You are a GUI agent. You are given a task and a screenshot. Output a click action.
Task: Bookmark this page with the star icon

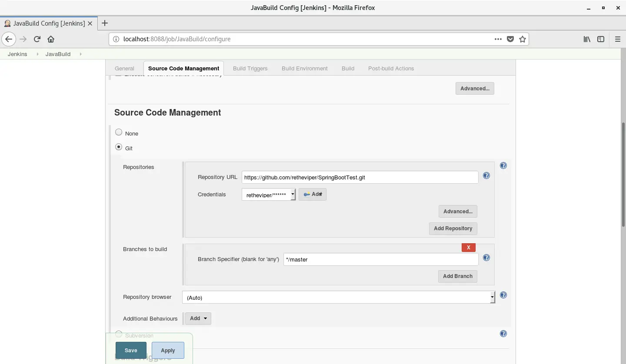point(523,39)
